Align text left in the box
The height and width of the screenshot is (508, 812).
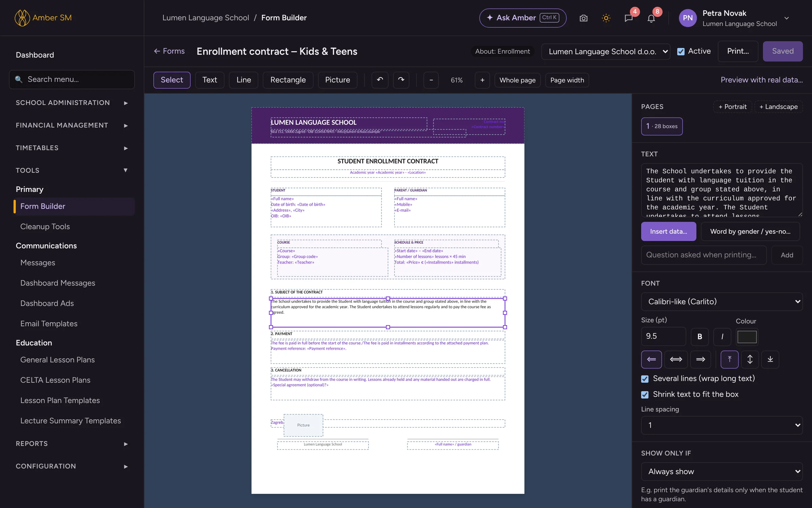click(651, 359)
